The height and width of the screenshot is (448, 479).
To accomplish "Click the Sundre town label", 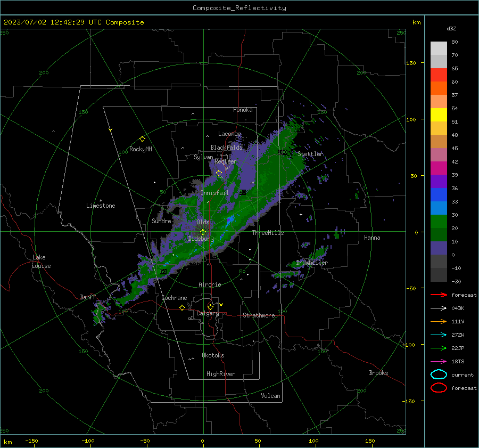I will click(161, 221).
